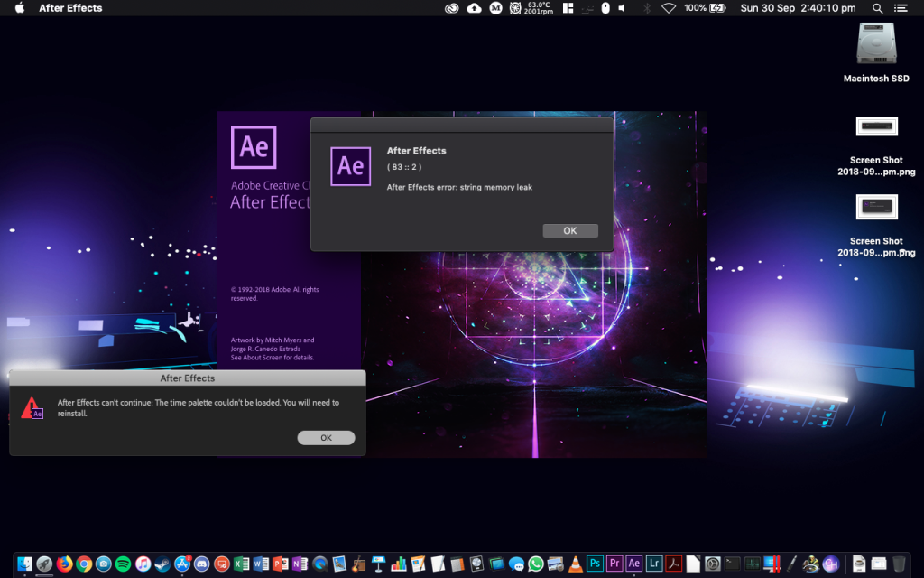Open the volume control in menu bar
This screenshot has height=578, width=924.
click(x=622, y=8)
